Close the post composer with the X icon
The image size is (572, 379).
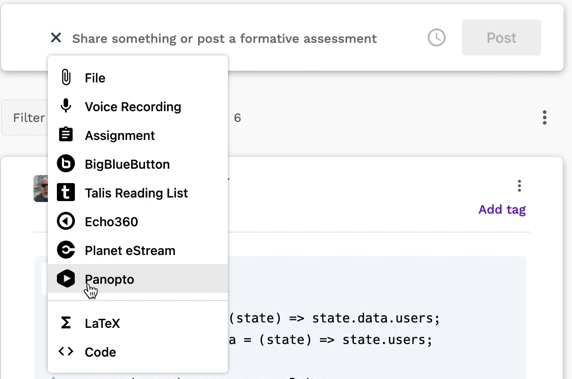pos(56,38)
